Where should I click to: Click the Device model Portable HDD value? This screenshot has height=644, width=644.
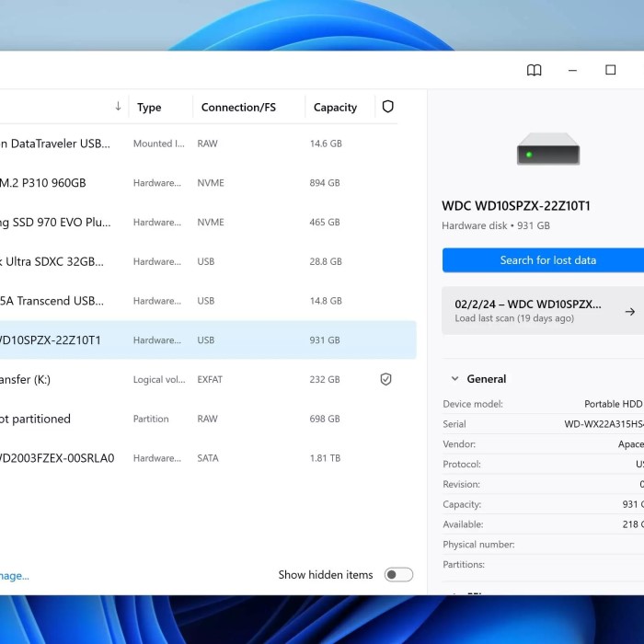[x=613, y=404]
